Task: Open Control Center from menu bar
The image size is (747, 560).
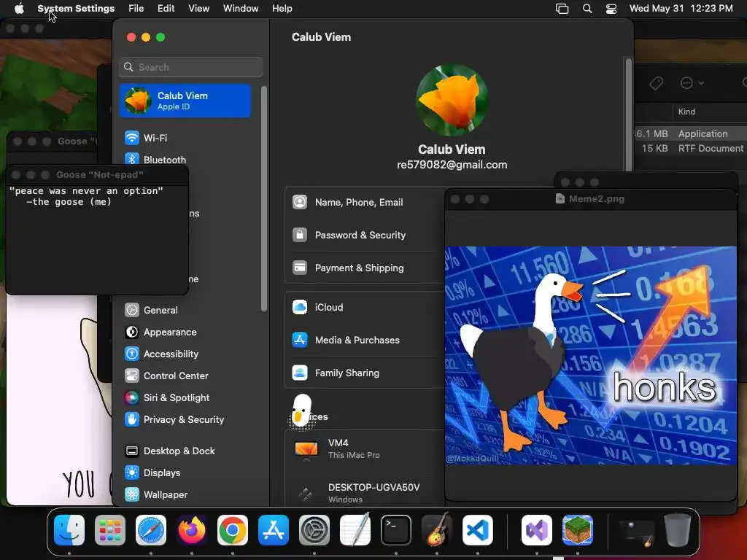Action: [x=611, y=9]
